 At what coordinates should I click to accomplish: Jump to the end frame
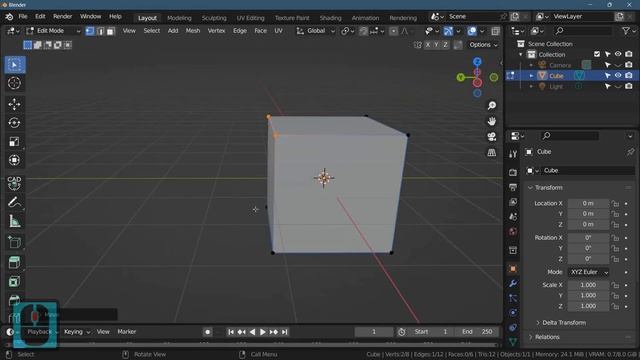(284, 332)
